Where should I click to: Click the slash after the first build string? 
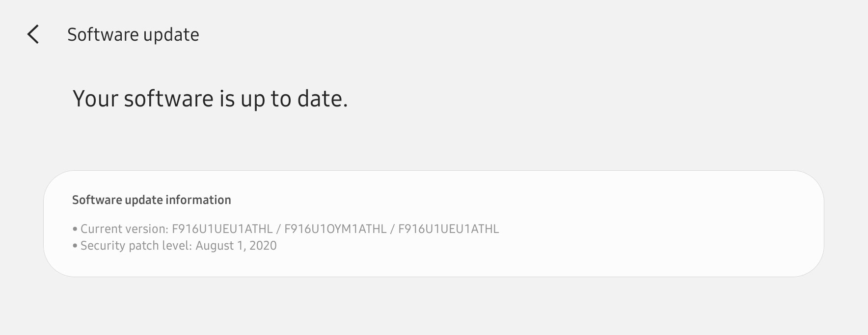[x=278, y=229]
